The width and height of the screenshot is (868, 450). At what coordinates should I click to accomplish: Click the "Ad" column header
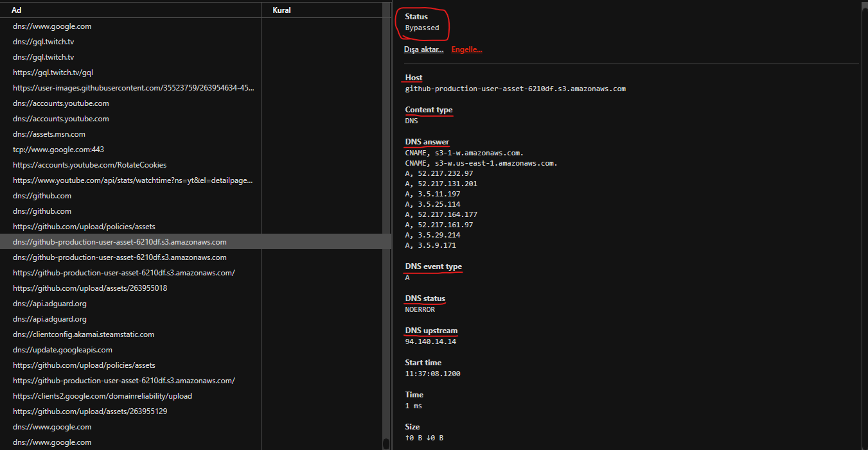(x=17, y=10)
